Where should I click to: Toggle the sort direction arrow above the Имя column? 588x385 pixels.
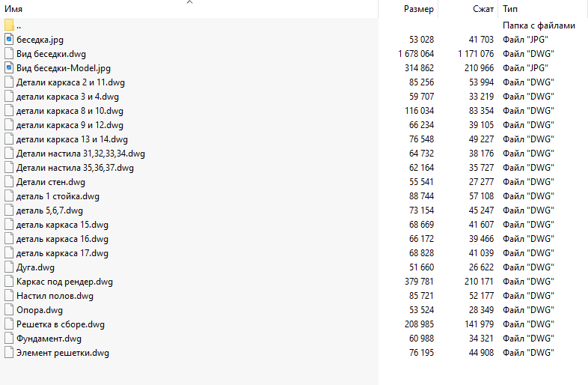[190, 2]
